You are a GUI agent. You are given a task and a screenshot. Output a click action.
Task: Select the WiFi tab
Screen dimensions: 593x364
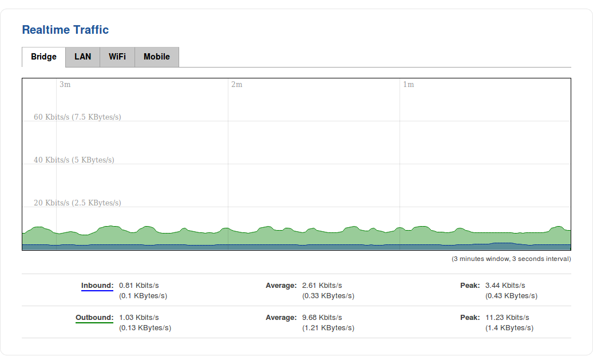[117, 57]
